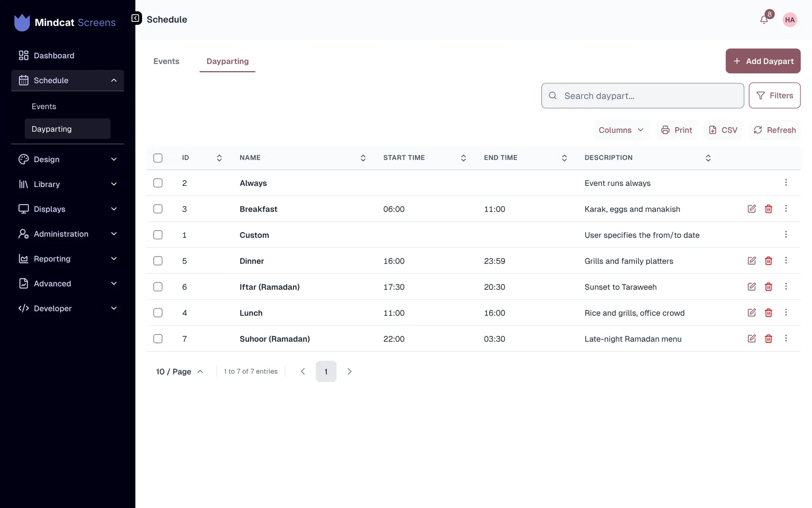Screen dimensions: 812x508
Task: Check the Breakfast row checkbox
Action: [158, 209]
